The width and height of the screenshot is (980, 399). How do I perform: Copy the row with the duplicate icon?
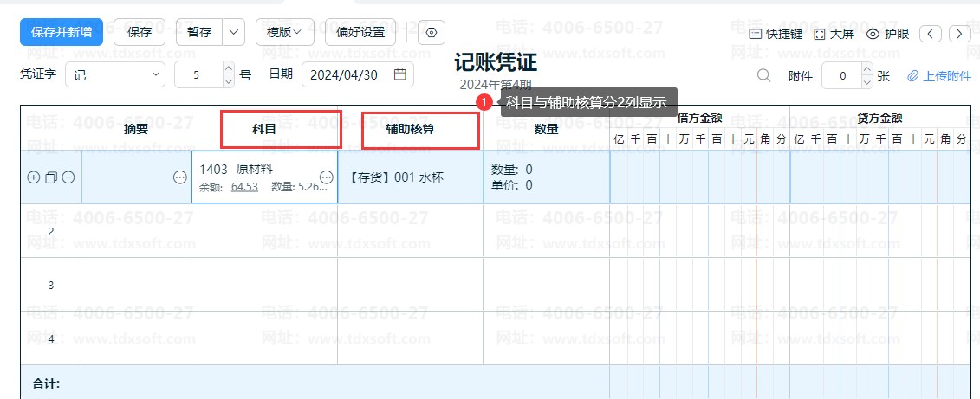pyautogui.click(x=51, y=177)
